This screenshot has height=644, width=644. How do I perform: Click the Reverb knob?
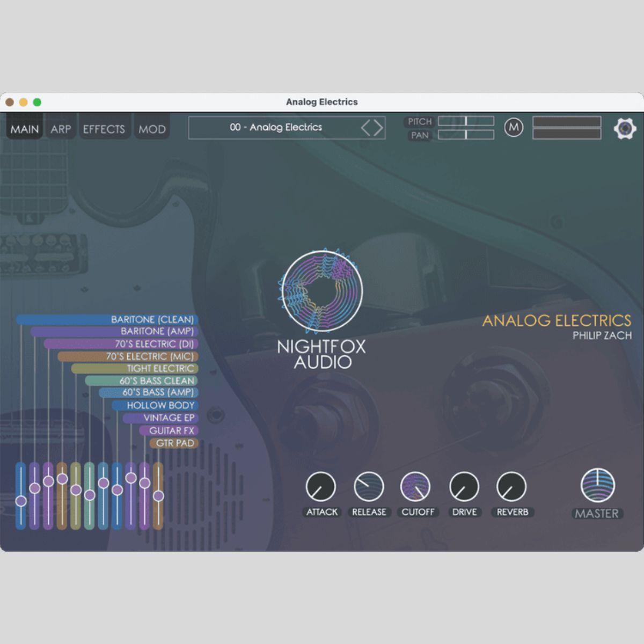point(511,487)
